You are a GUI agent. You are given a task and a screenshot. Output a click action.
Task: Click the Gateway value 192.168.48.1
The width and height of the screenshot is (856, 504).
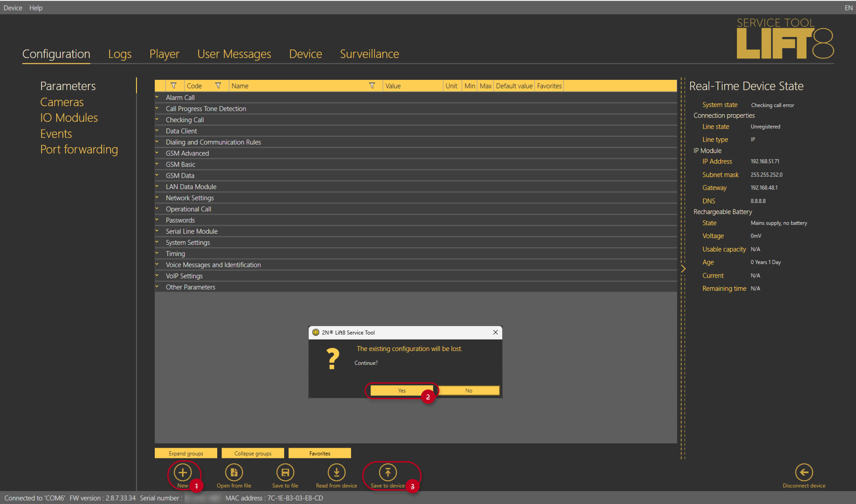click(x=764, y=188)
